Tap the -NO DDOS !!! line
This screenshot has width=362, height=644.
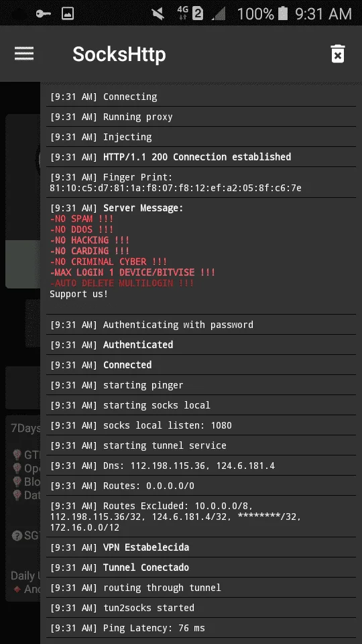coord(81,229)
